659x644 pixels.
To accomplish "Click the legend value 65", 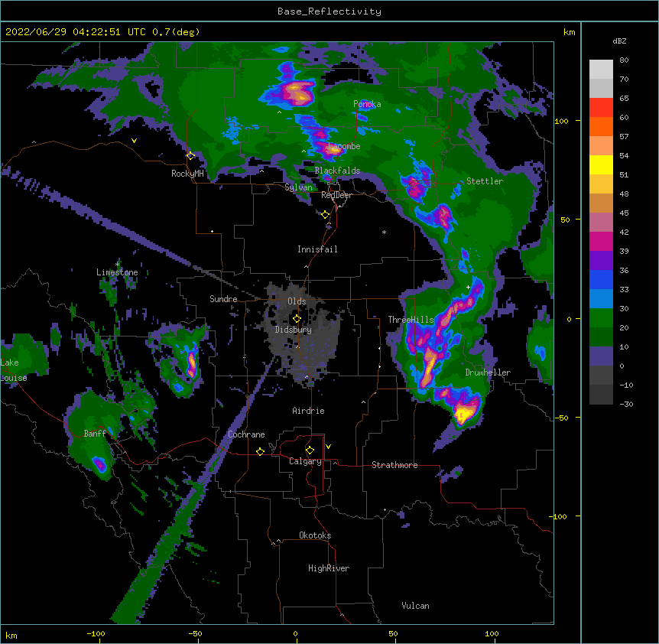I will tap(624, 99).
